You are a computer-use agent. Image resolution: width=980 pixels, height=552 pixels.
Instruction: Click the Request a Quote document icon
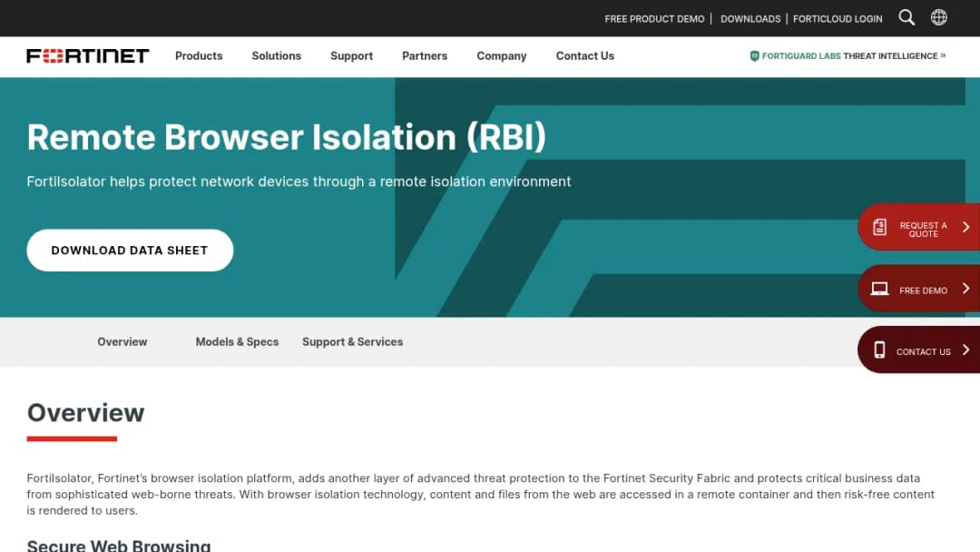[x=879, y=226]
